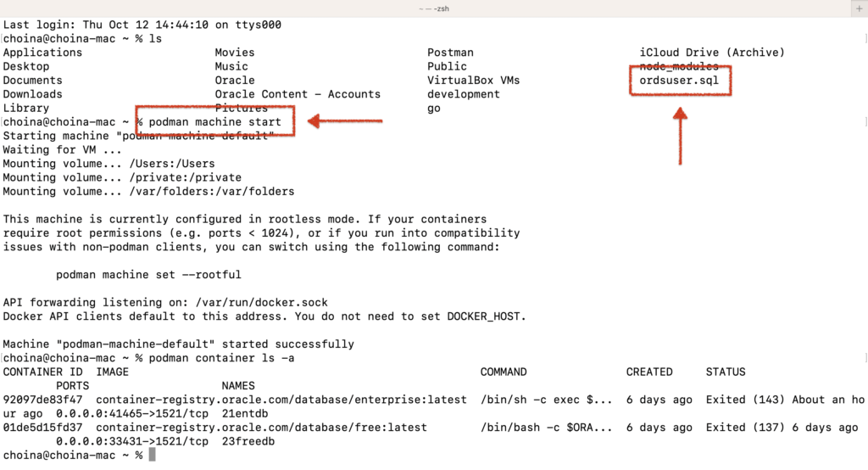Click the 'podman machine start' command text
Screen dimensions: 868x470
214,122
